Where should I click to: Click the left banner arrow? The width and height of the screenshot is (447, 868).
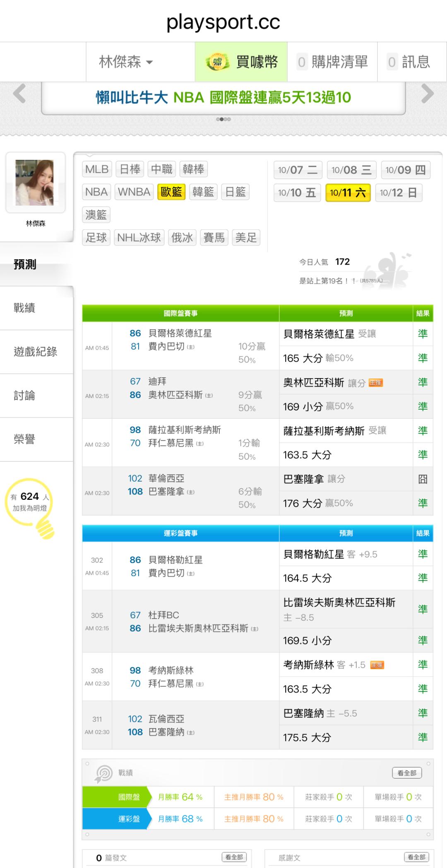click(19, 94)
